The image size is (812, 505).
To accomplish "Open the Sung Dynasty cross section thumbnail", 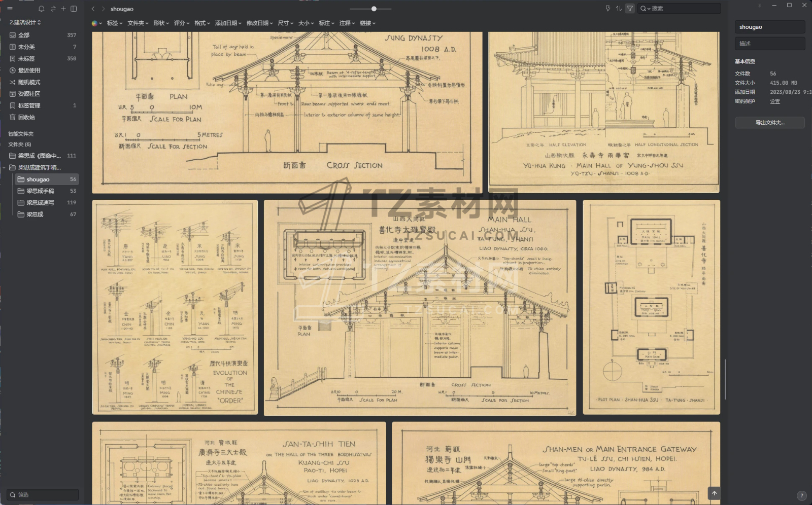I will [x=287, y=113].
